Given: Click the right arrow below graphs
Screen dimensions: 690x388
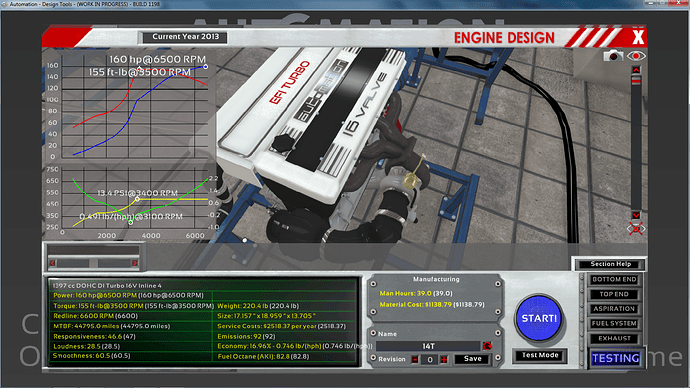Looking at the screenshot, I should (135, 263).
